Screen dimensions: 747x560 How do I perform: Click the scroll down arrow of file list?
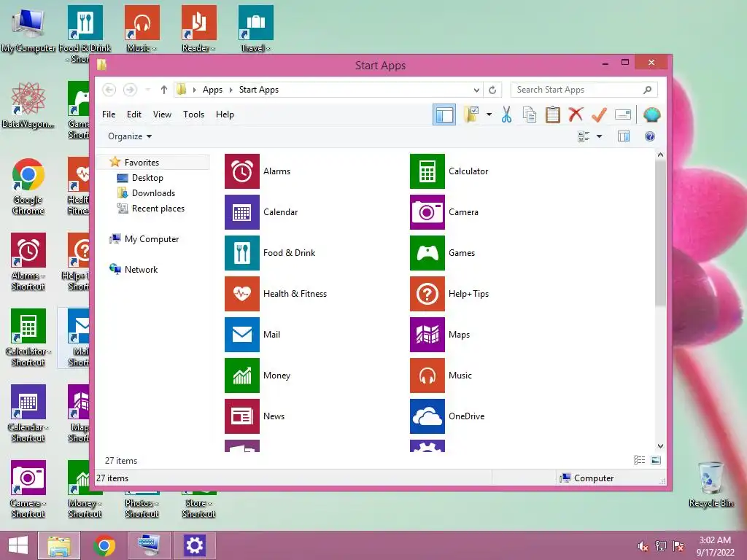660,446
